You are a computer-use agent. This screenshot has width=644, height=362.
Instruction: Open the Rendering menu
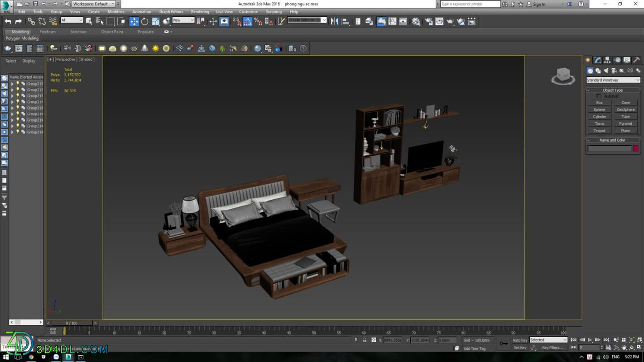click(x=200, y=12)
